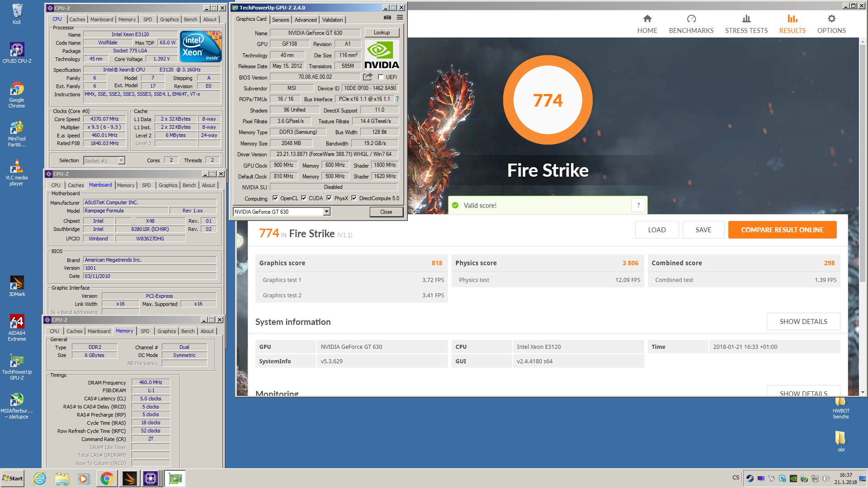Open Sensors tab in GPU-Z

(280, 20)
